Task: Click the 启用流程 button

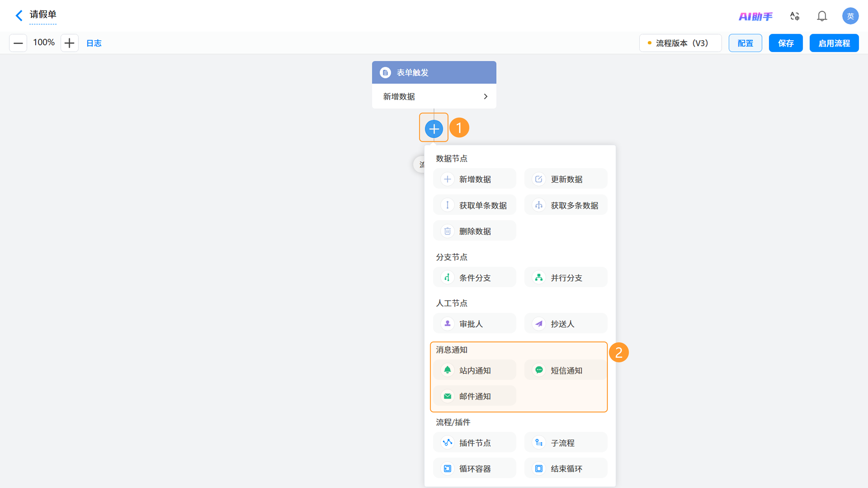Action: click(834, 43)
